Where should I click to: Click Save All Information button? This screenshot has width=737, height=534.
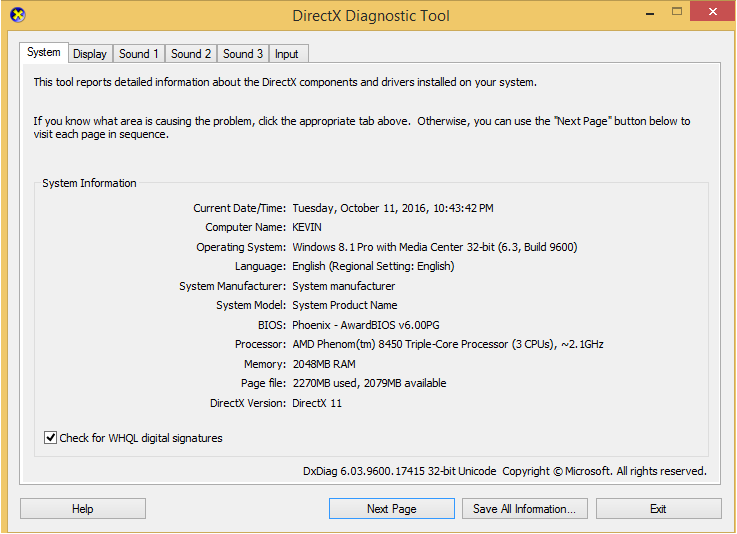click(x=524, y=509)
